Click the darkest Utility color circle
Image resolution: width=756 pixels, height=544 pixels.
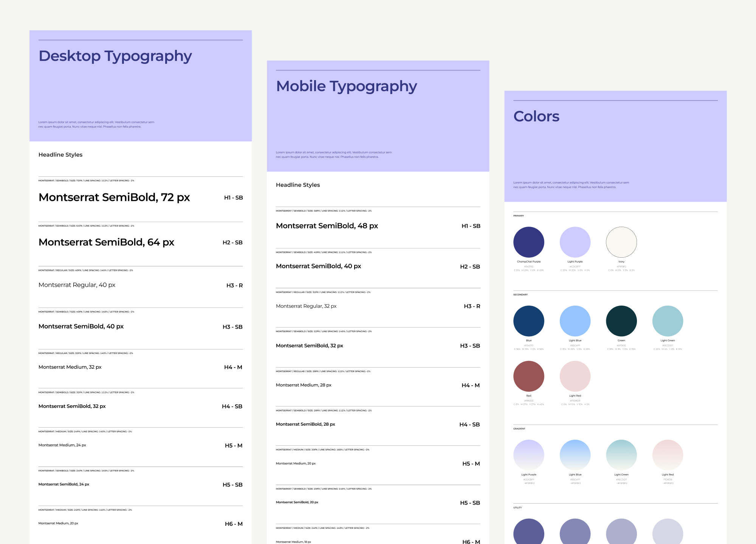[528, 533]
